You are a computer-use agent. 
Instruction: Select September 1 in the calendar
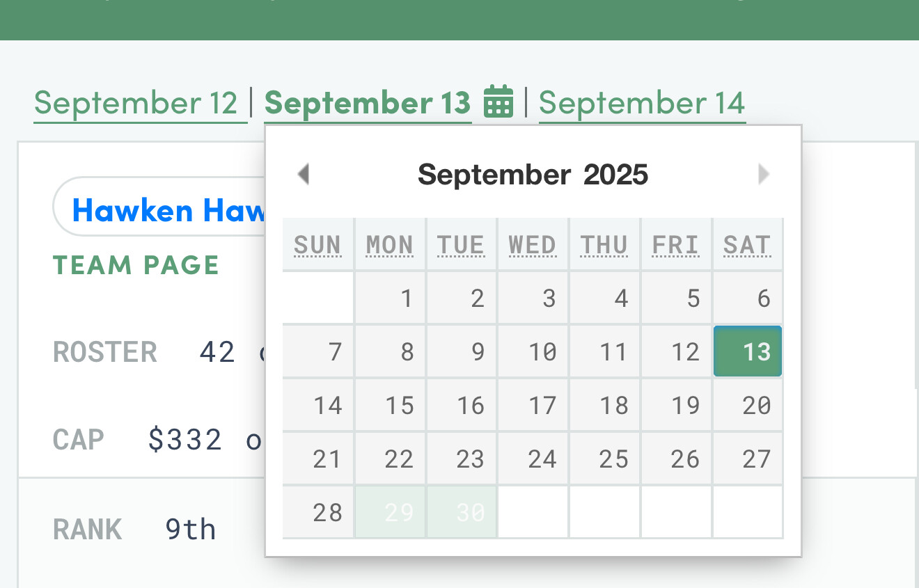coord(391,299)
